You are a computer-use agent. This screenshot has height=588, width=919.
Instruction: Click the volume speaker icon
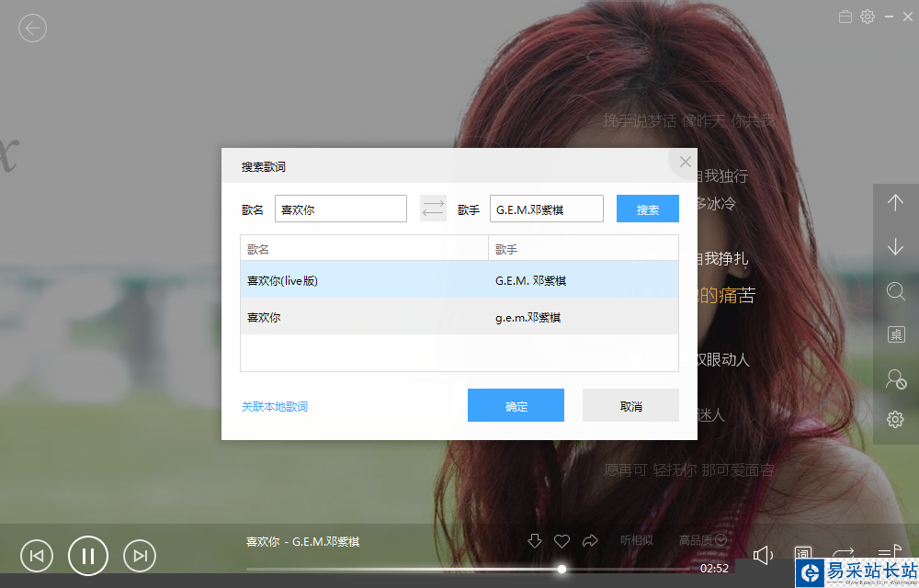point(763,555)
